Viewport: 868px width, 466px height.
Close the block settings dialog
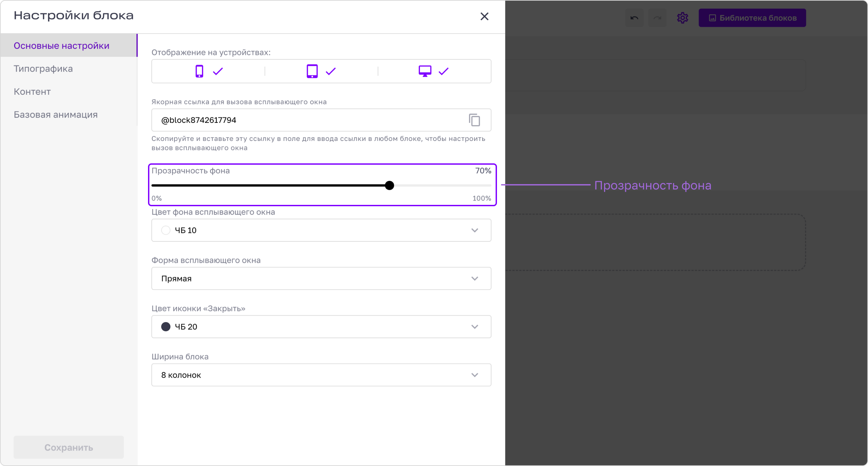(x=484, y=16)
